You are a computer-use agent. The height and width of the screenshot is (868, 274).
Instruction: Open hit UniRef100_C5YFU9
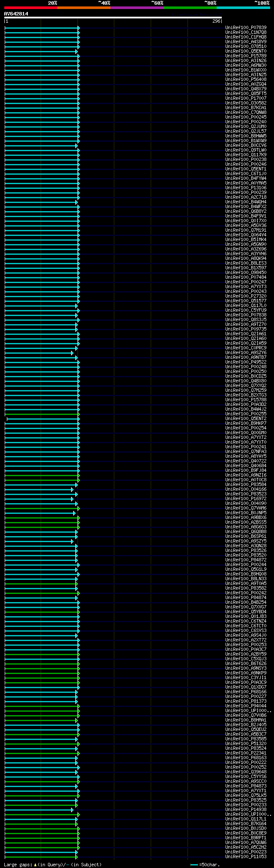(246, 310)
